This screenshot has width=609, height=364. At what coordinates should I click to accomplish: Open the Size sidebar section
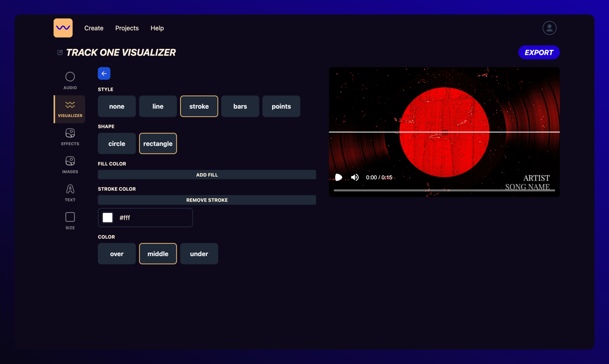pos(70,221)
